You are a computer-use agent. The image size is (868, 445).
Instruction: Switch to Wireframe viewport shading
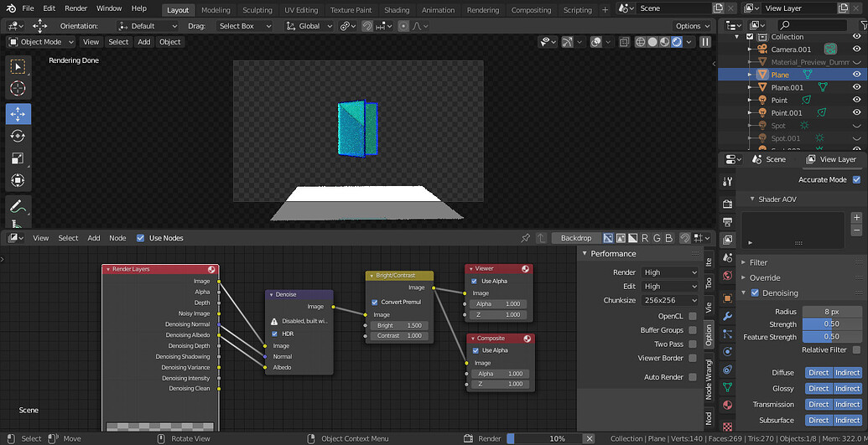641,42
